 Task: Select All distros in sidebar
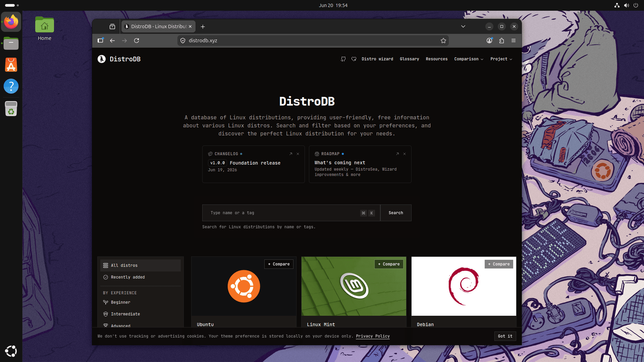(x=141, y=265)
